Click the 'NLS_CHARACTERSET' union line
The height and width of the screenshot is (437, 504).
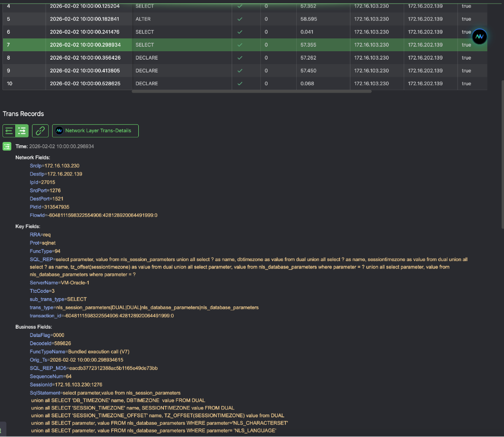coord(159,423)
